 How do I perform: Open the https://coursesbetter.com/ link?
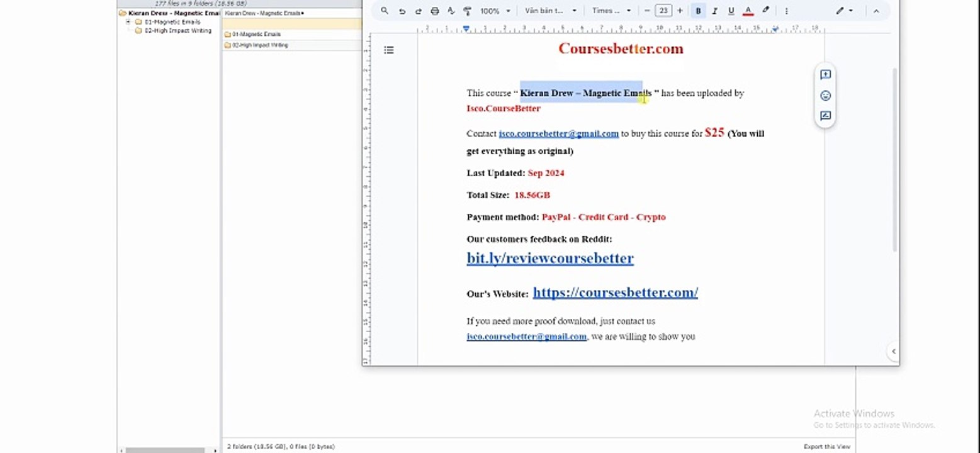click(615, 292)
